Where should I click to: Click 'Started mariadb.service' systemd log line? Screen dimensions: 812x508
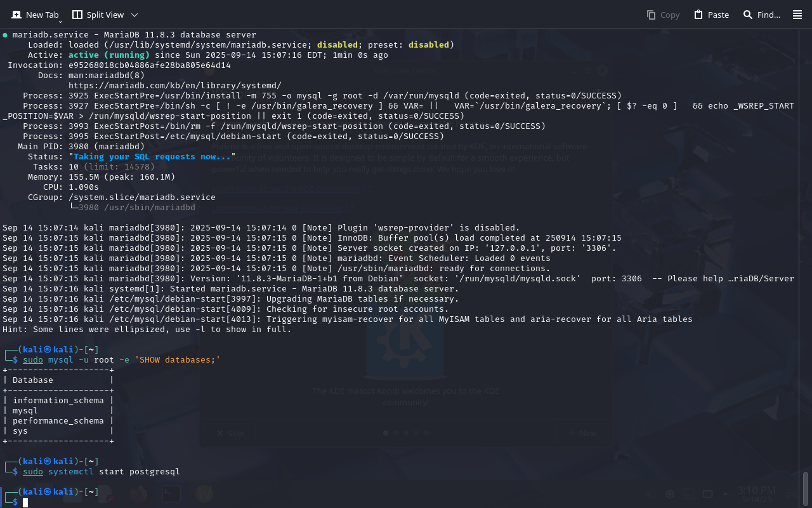(x=231, y=288)
